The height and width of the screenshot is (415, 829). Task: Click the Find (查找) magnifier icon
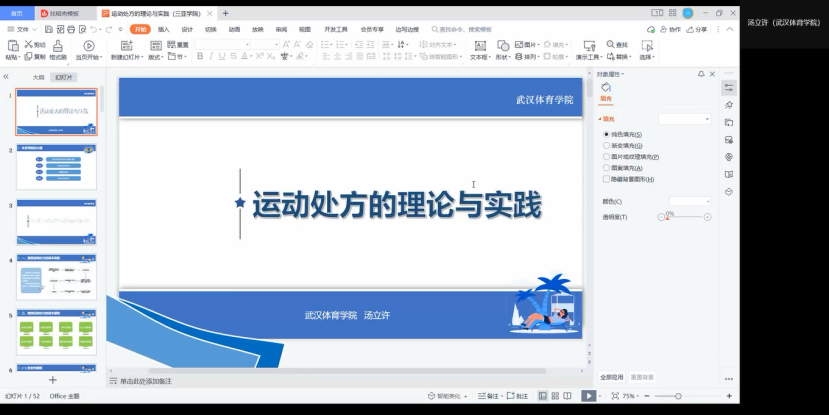click(x=611, y=45)
